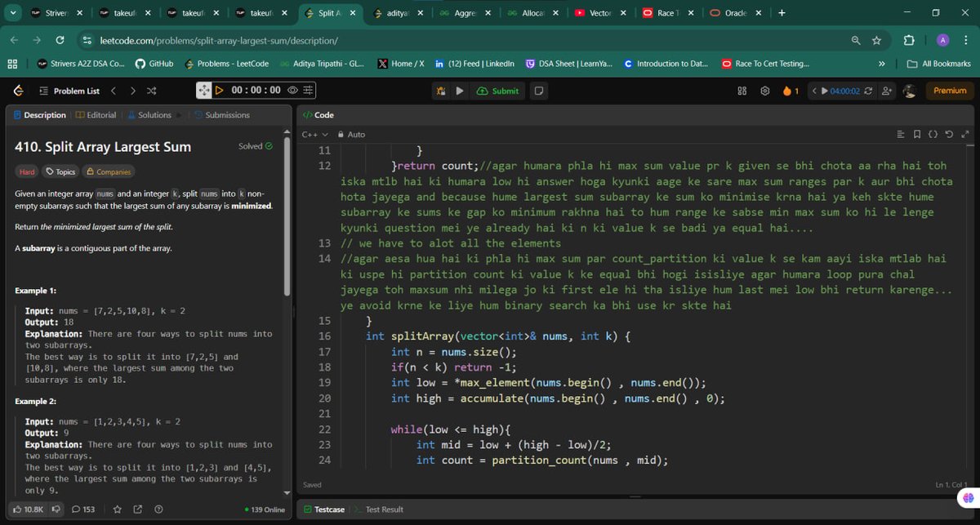Toggle timer visibility with the eye icon
Image resolution: width=980 pixels, height=525 pixels.
coord(292,91)
